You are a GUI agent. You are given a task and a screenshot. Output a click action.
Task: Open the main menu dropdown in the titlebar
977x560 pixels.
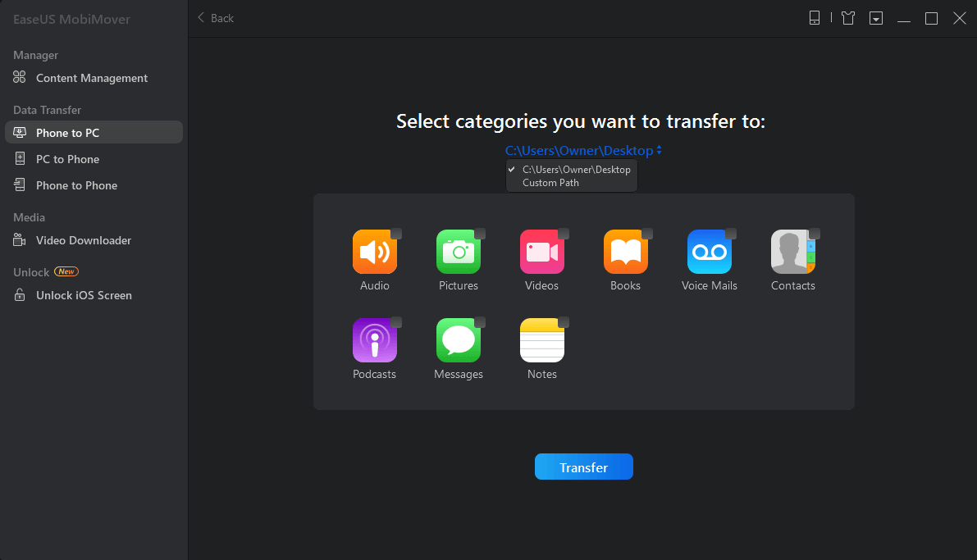[x=875, y=17]
